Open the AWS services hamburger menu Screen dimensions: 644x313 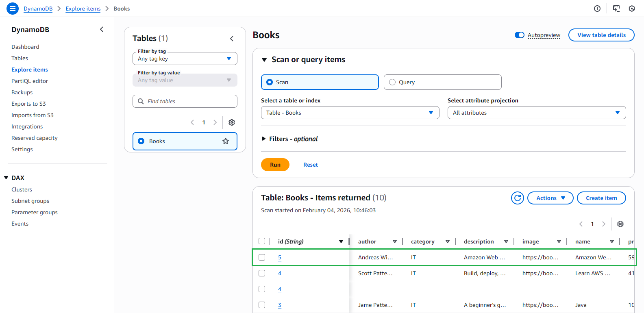point(13,9)
